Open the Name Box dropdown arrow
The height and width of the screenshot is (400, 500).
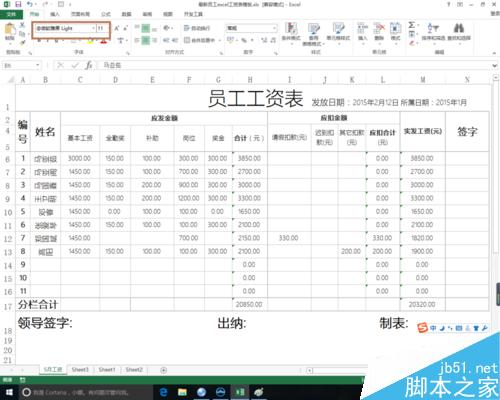coord(38,65)
